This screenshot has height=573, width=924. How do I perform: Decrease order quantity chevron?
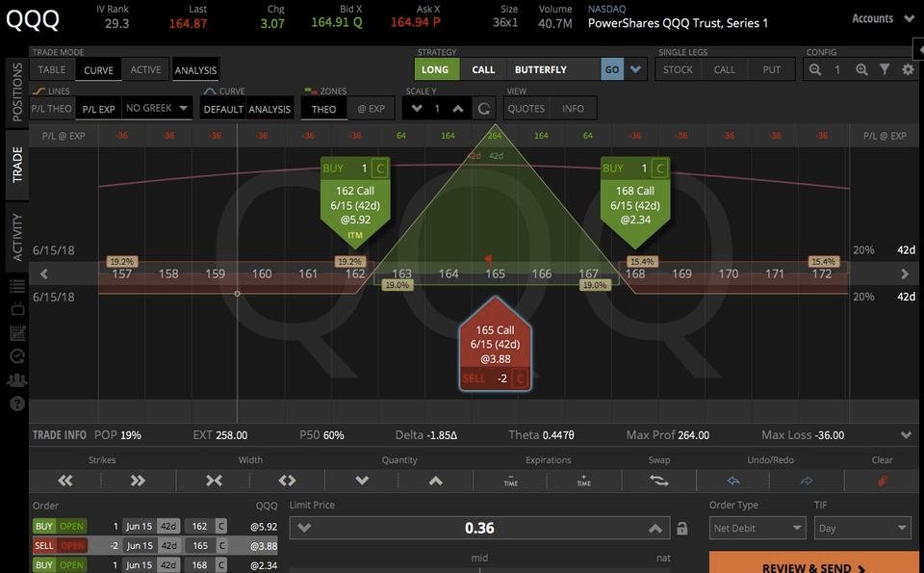362,481
